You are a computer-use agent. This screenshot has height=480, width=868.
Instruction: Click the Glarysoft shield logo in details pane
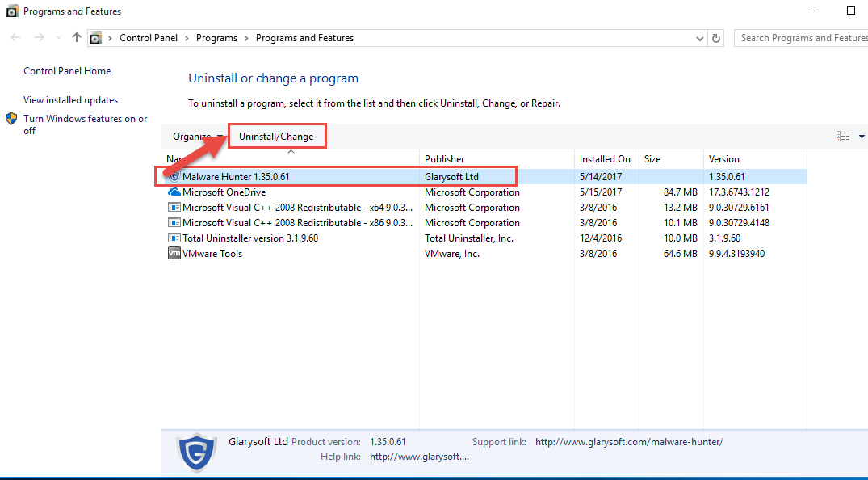(x=196, y=452)
